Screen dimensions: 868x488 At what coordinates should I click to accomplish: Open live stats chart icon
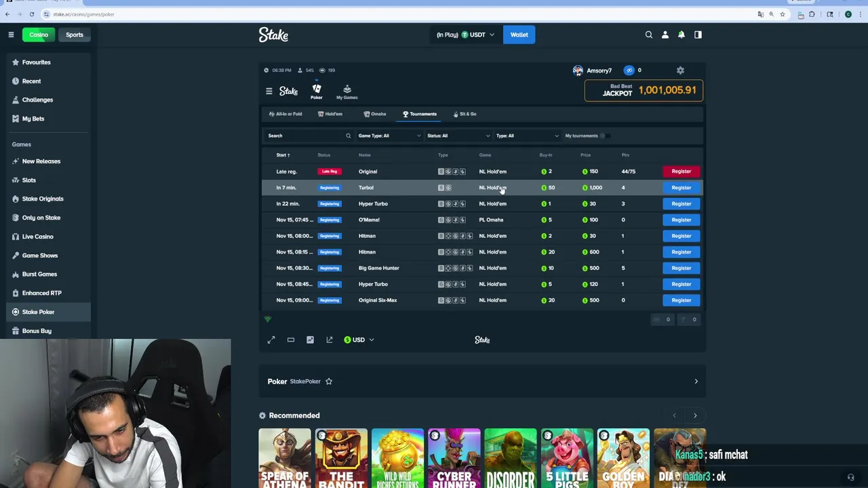[x=310, y=340]
